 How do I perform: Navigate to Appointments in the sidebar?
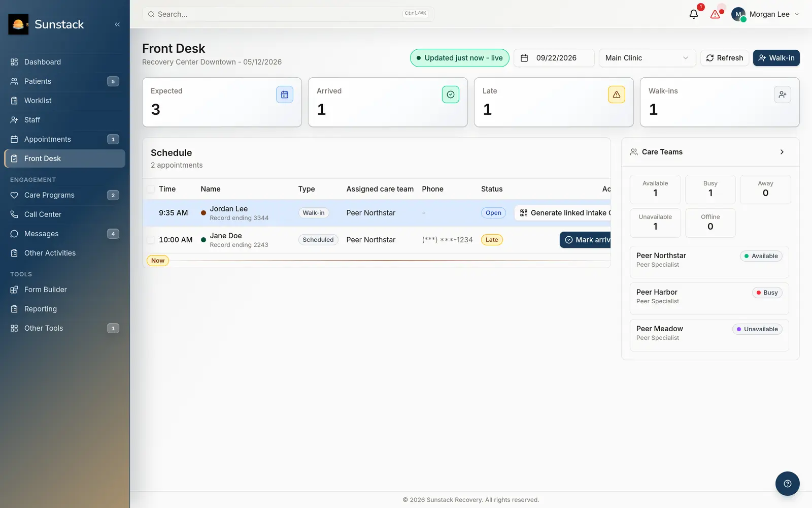(64, 139)
